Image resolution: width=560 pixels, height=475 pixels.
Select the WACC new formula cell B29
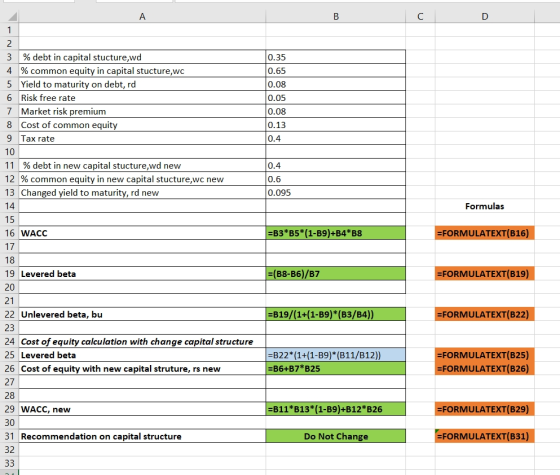tap(336, 409)
